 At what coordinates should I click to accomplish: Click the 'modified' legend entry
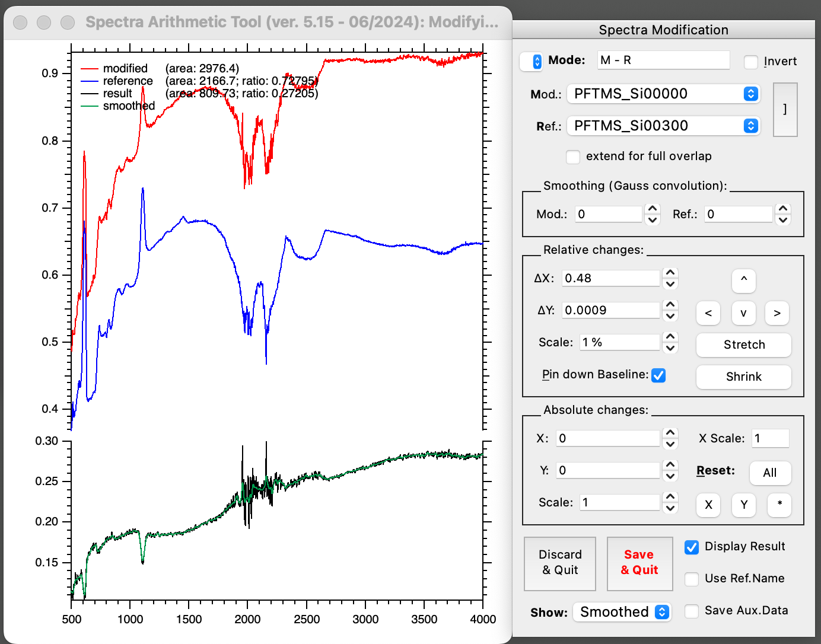pos(125,69)
